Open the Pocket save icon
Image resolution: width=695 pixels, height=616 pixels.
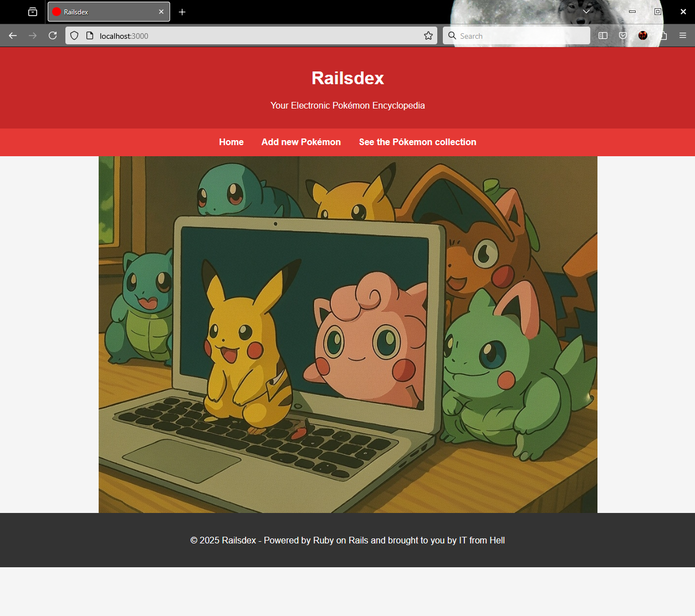tap(623, 35)
